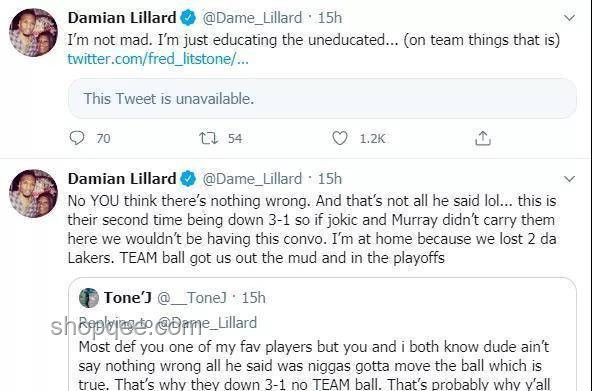Open Damian Lillard's avatar on the first tweet

33,32
